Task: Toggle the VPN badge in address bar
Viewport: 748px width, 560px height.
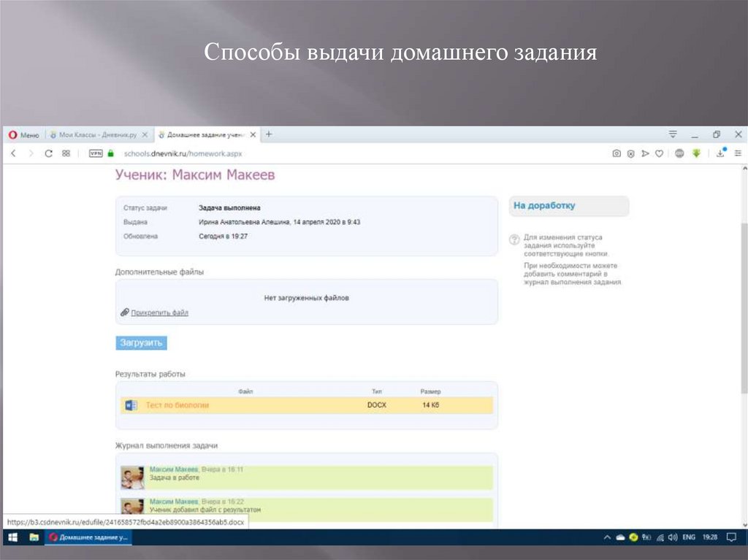Action: pos(96,153)
